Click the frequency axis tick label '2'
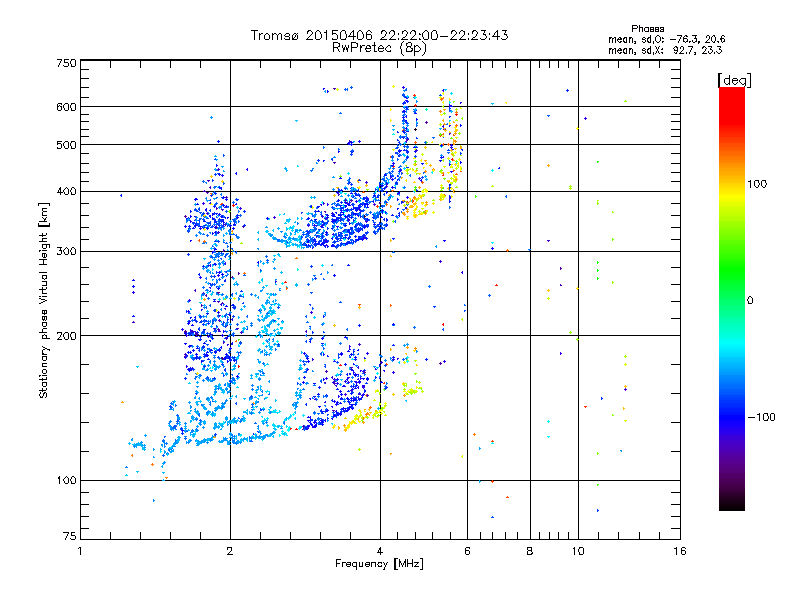The image size is (800, 600). 230,551
